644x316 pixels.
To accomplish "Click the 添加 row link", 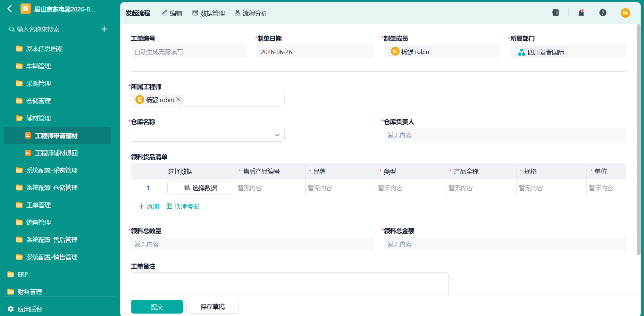I will 149,206.
